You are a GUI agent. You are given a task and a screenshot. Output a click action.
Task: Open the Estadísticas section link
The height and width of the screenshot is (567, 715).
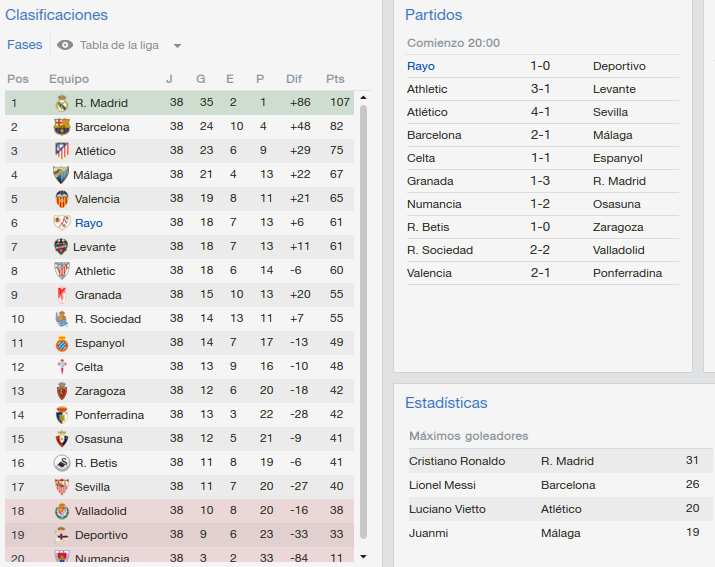click(446, 403)
